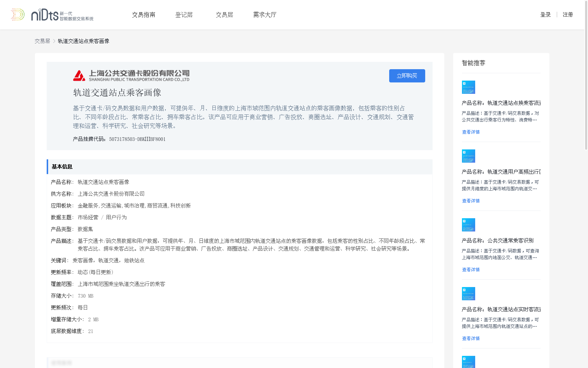View details of 轨道交通站点换乘客流 product

point(471,132)
